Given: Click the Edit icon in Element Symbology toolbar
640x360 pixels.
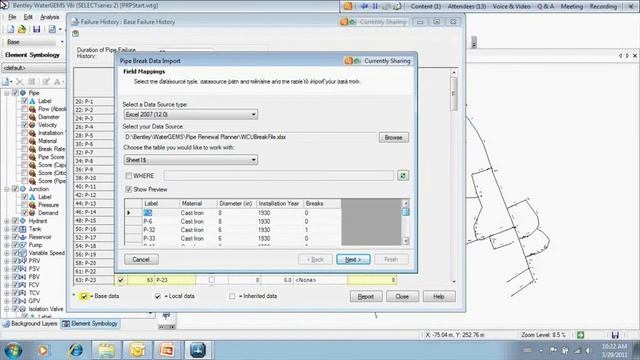Looking at the screenshot, I should pos(46,82).
